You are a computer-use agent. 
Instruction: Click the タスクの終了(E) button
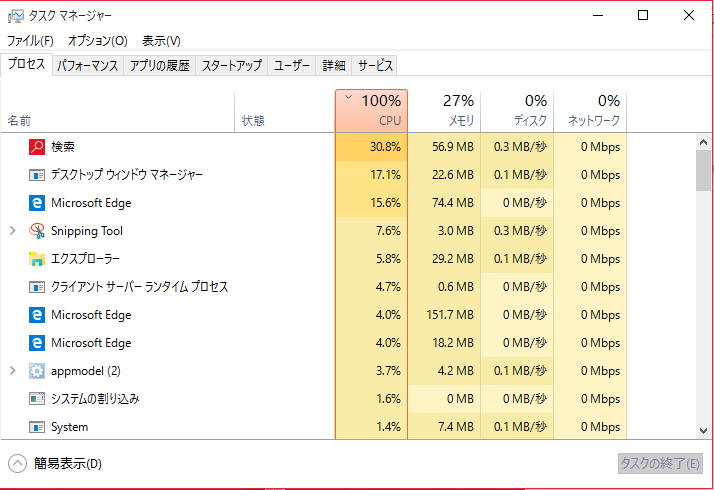click(x=660, y=464)
